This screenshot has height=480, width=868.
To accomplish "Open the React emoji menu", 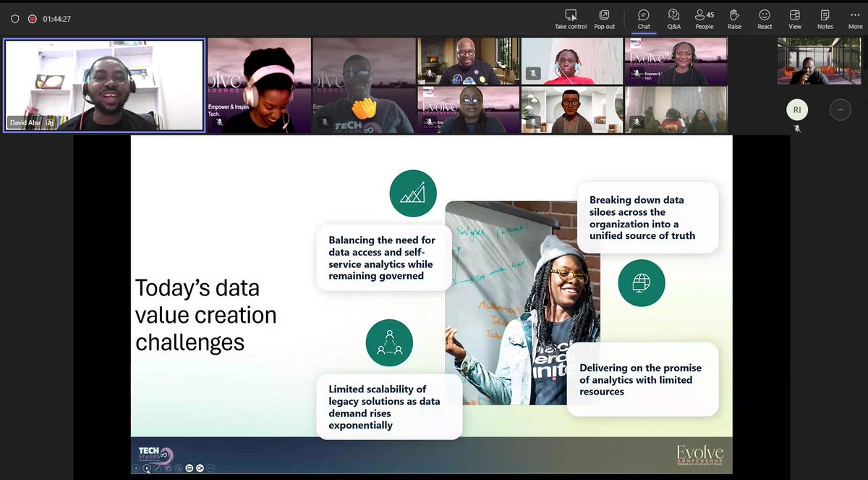I will point(765,20).
